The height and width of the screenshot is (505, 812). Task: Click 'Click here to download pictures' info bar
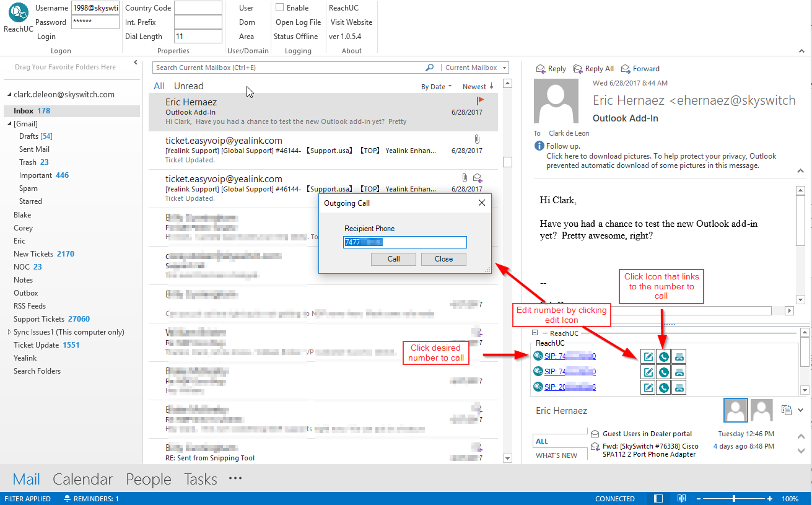point(661,160)
